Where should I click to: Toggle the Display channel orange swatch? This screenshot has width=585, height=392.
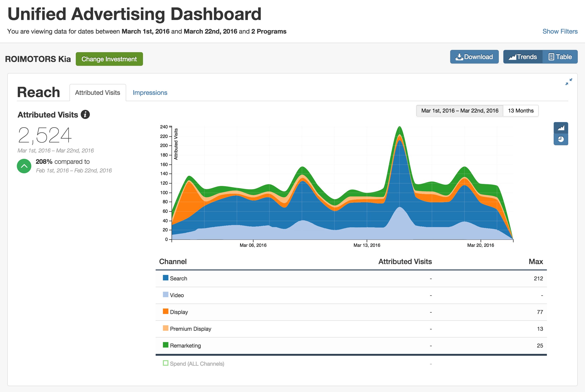point(165,311)
